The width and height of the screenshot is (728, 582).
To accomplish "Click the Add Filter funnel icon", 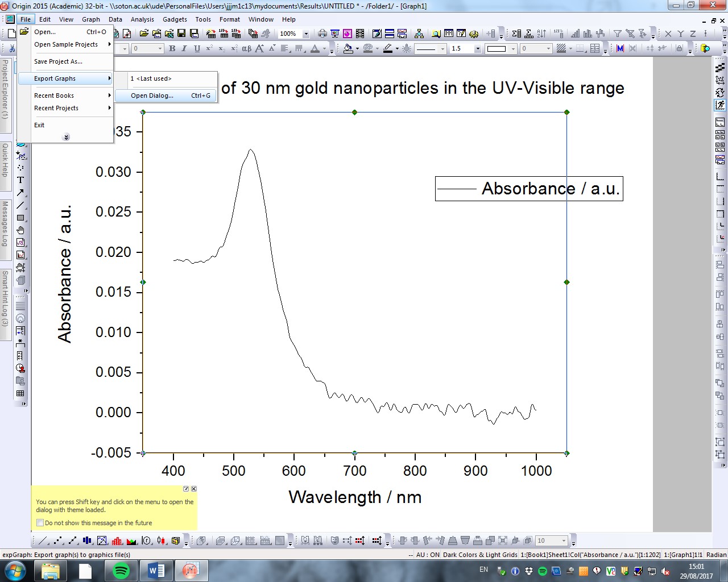I will click(617, 34).
